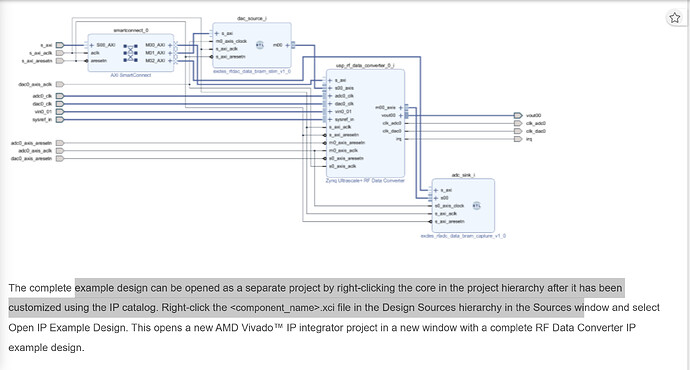Viewport: 690px width, 370px height.
Task: Expand the M02_AXI interface pin
Action: 170,61
